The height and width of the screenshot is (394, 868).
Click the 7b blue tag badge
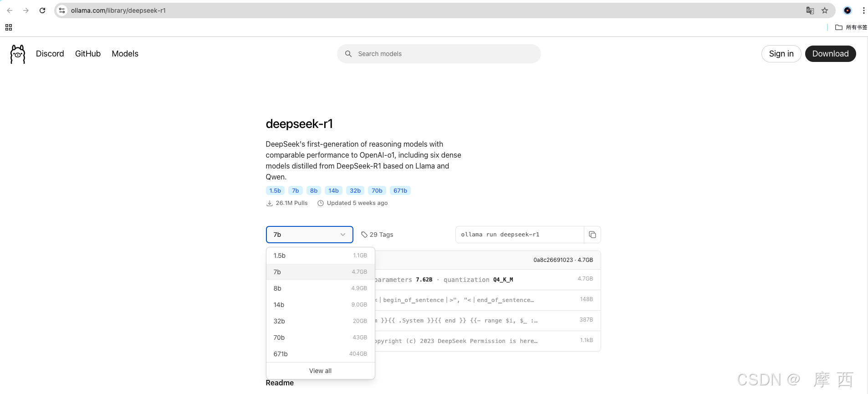[296, 191]
